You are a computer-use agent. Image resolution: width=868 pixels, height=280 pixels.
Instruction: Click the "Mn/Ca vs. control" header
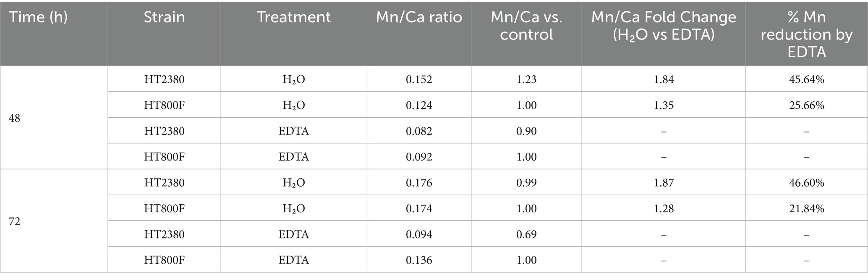526,26
